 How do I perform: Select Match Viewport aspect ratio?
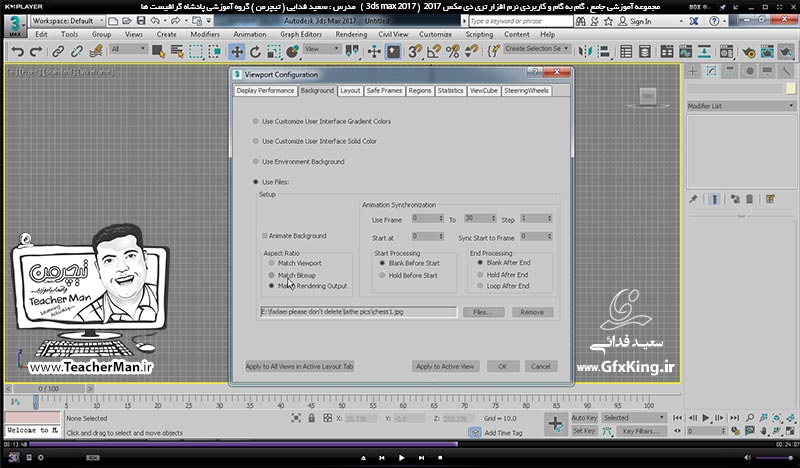tap(271, 263)
